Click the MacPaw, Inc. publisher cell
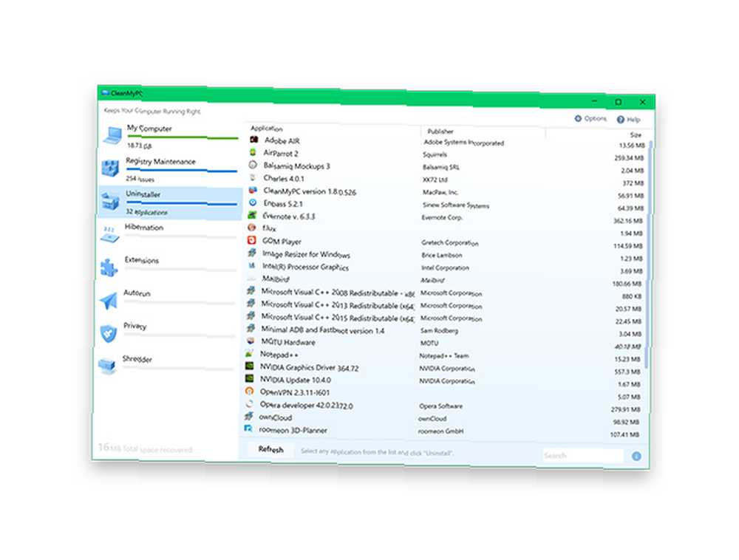 pos(440,192)
